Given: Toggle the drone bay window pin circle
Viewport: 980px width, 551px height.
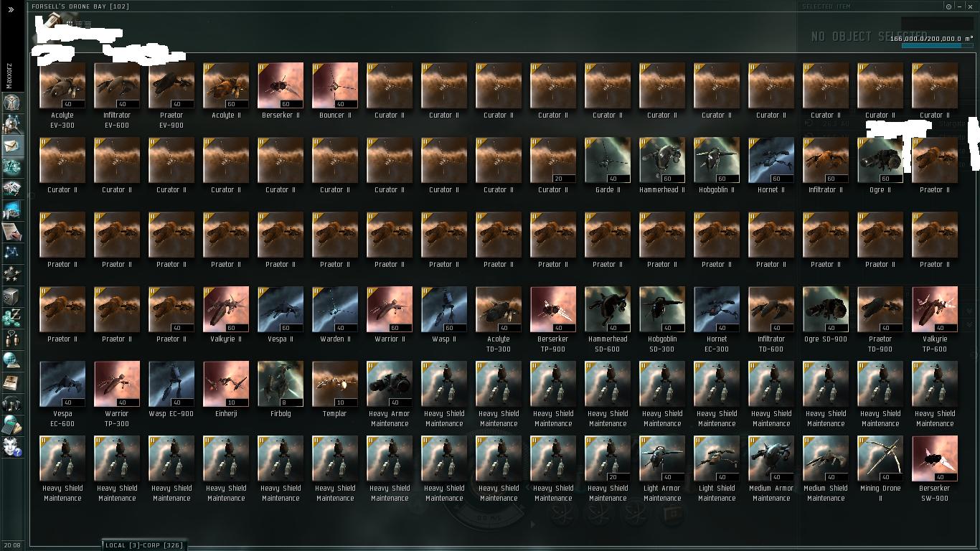Looking at the screenshot, I should (948, 6).
